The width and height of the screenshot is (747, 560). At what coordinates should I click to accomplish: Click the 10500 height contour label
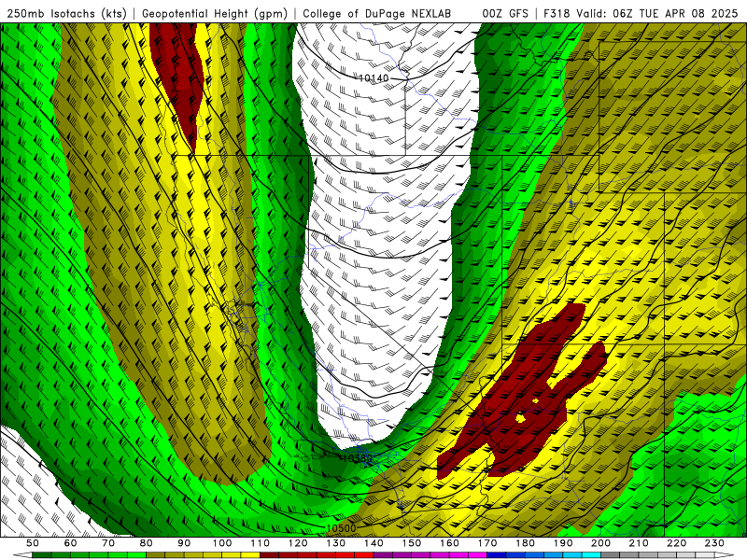(341, 528)
